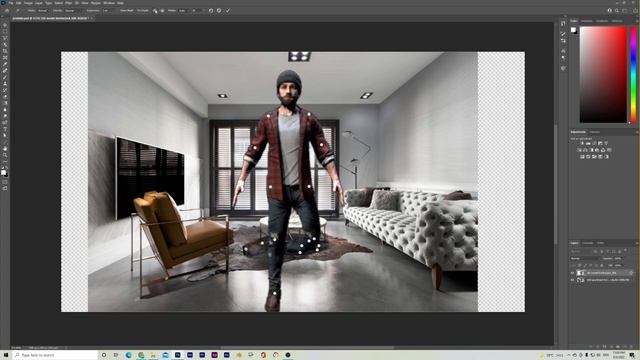Select the Zoom tool
This screenshot has height=360, width=640.
click(5, 155)
